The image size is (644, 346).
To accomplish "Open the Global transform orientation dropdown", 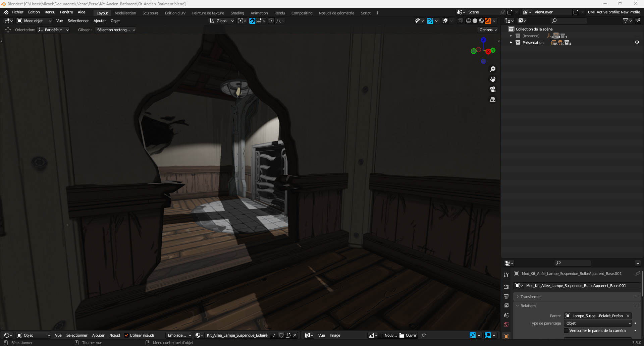I will pos(222,21).
